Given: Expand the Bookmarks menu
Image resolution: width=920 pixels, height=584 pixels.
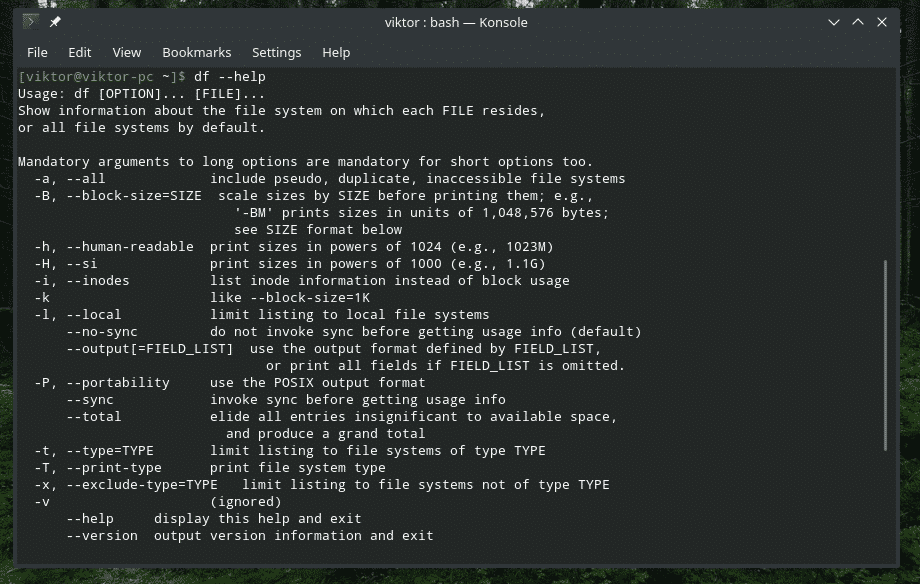Looking at the screenshot, I should (196, 52).
